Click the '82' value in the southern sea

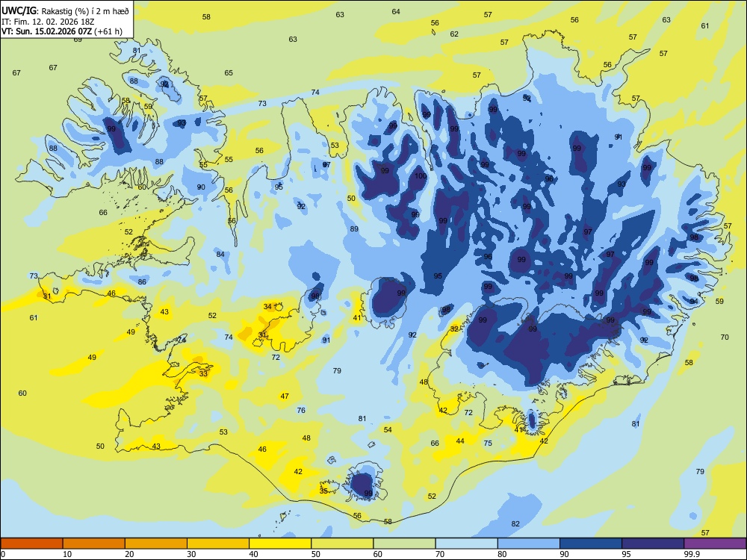515,524
